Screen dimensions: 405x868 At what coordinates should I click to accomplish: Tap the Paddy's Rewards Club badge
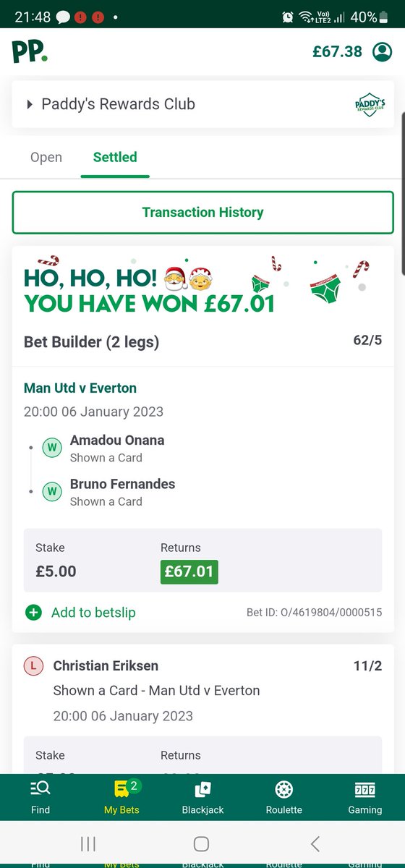370,104
